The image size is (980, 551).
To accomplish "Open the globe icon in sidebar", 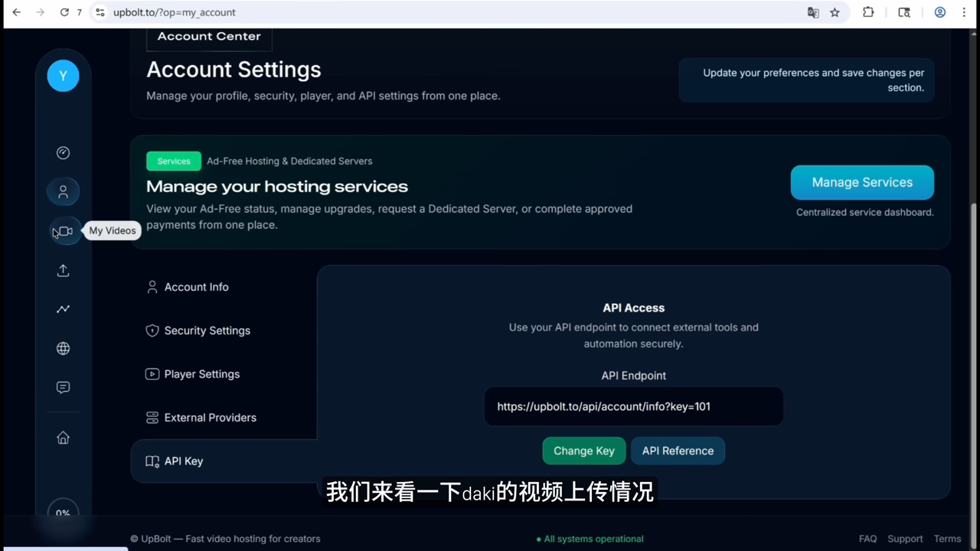I will pyautogui.click(x=63, y=348).
